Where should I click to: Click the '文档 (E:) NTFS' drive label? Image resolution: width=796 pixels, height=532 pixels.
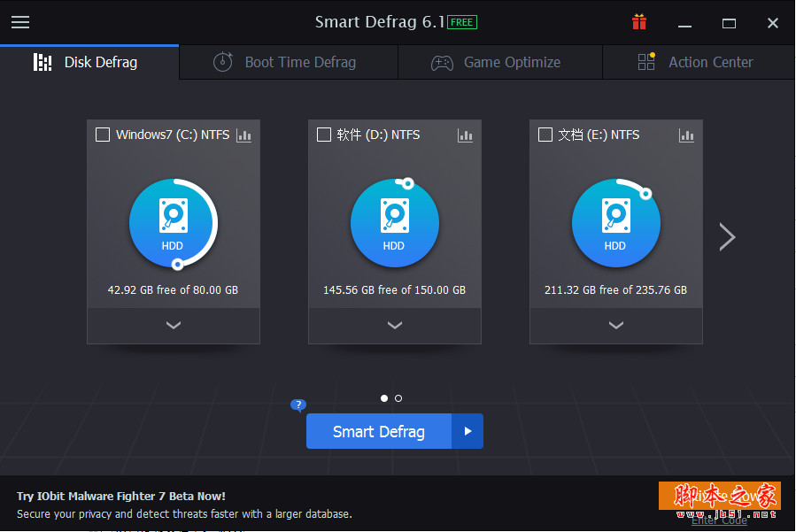point(599,135)
